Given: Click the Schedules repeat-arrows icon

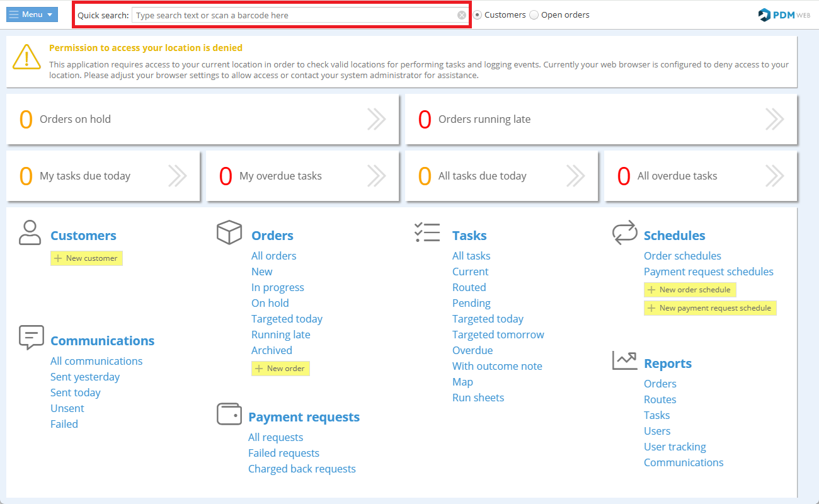Looking at the screenshot, I should 624,232.
